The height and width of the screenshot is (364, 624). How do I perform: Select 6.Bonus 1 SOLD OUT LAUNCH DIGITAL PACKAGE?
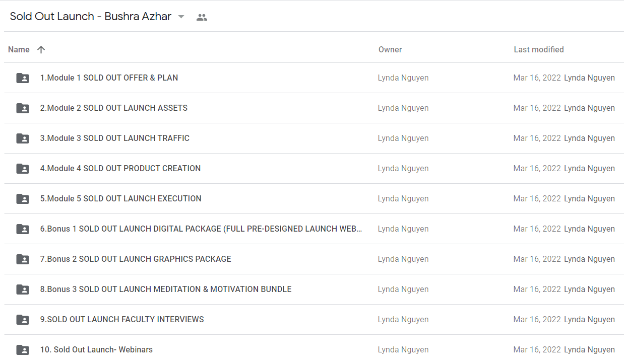201,229
